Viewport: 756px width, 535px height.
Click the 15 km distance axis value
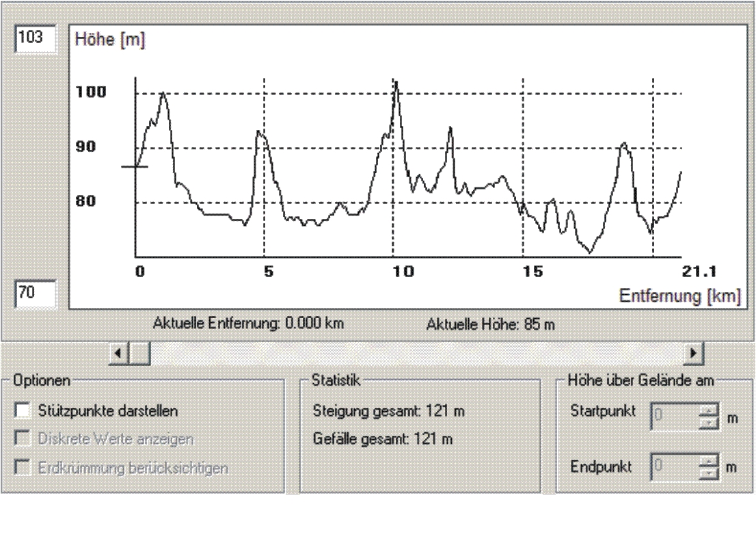click(x=532, y=272)
